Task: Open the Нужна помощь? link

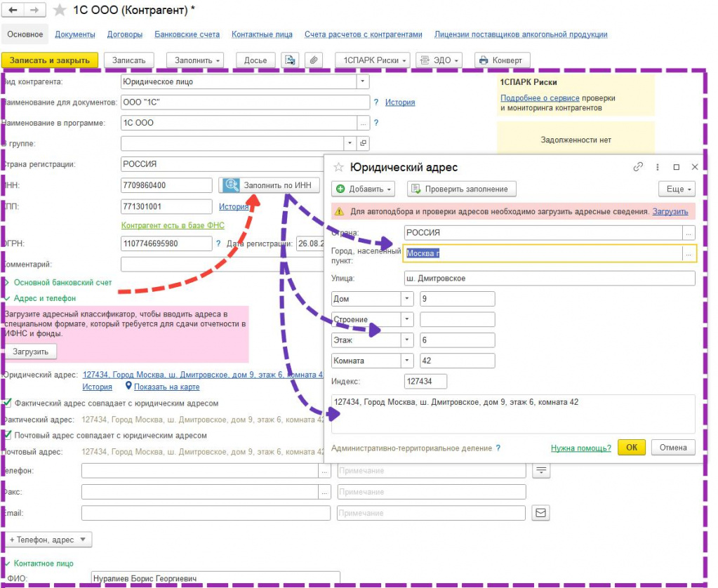Action: 580,448
